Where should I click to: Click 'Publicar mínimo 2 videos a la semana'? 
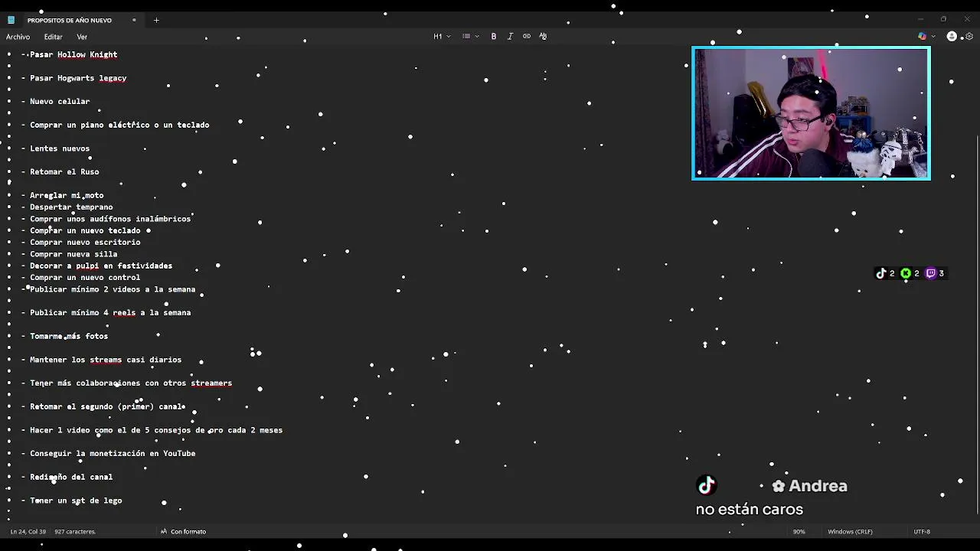[x=113, y=289]
